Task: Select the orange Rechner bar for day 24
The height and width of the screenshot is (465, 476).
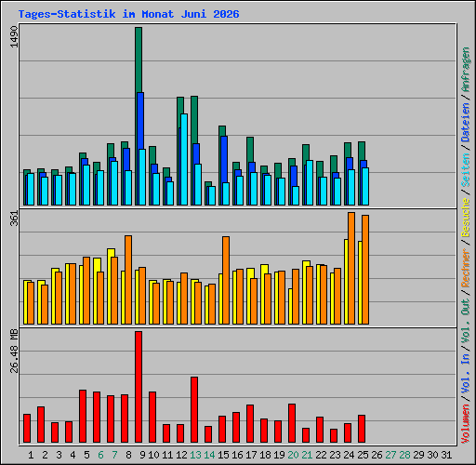Action: (x=351, y=269)
